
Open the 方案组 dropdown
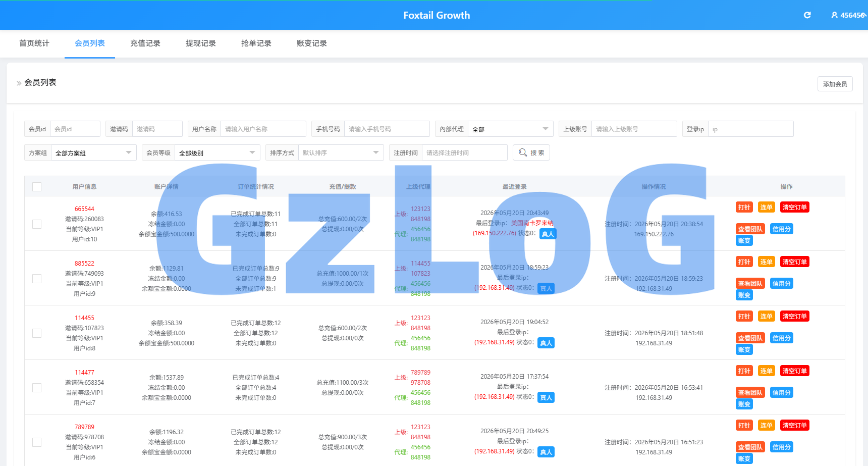tap(93, 152)
